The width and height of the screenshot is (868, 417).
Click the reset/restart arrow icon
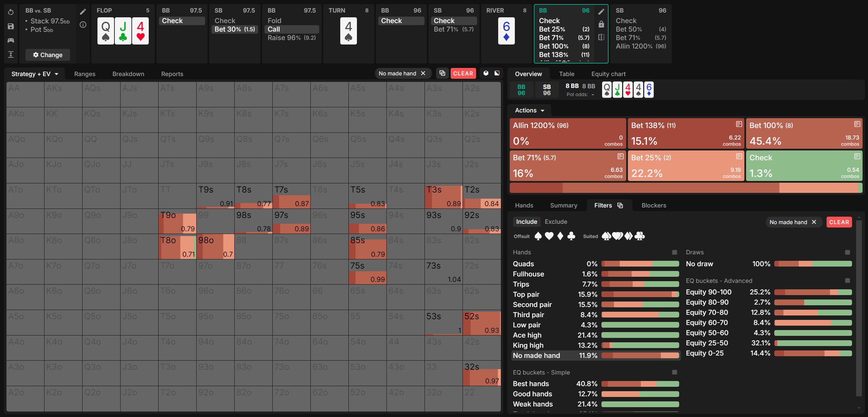(x=11, y=12)
